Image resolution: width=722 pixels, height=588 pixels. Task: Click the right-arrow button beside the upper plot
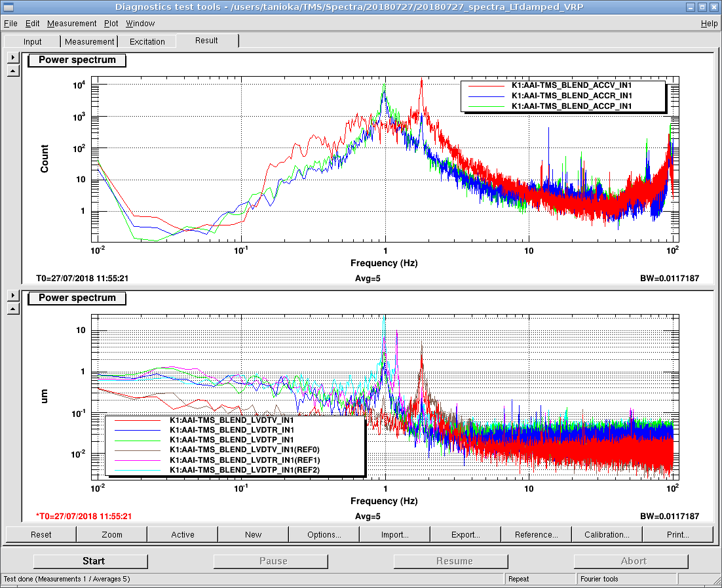coord(12,58)
